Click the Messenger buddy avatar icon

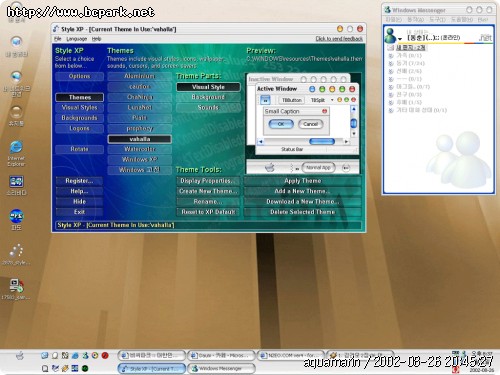point(390,35)
